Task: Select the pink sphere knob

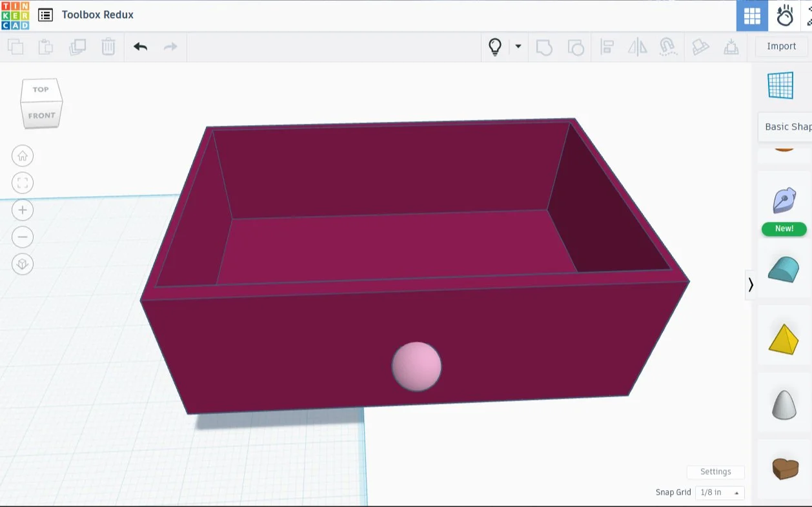Action: coord(416,366)
